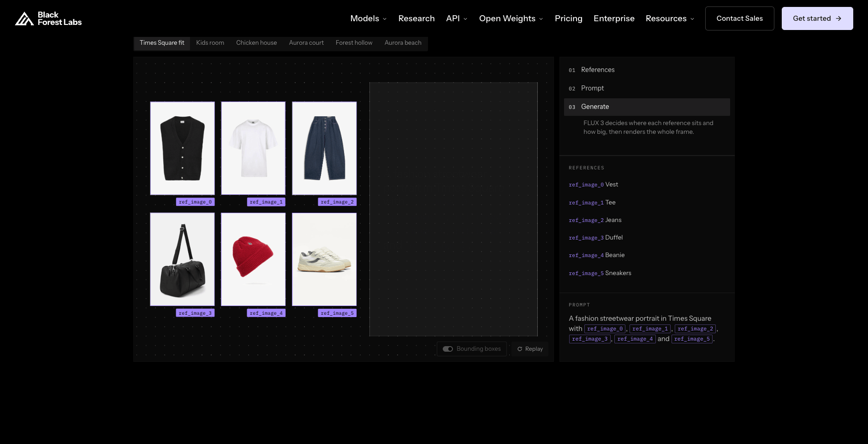Image resolution: width=868 pixels, height=444 pixels.
Task: Open the API dropdown menu
Action: [457, 18]
